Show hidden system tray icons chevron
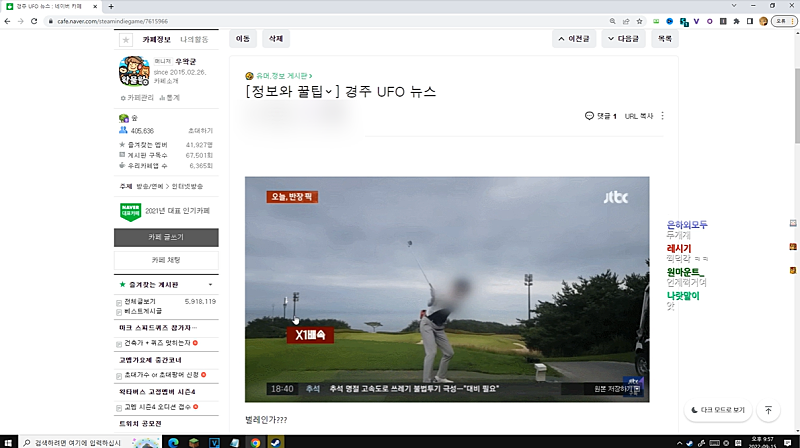 tap(679, 443)
